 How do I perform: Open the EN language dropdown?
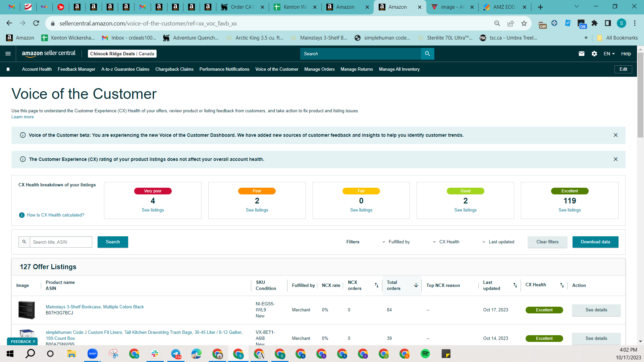(x=609, y=54)
